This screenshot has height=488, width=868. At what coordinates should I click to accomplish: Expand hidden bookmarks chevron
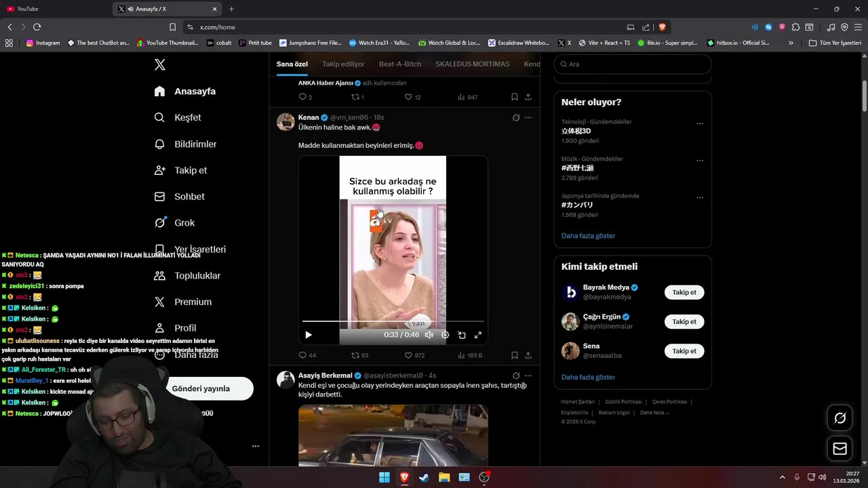[791, 43]
